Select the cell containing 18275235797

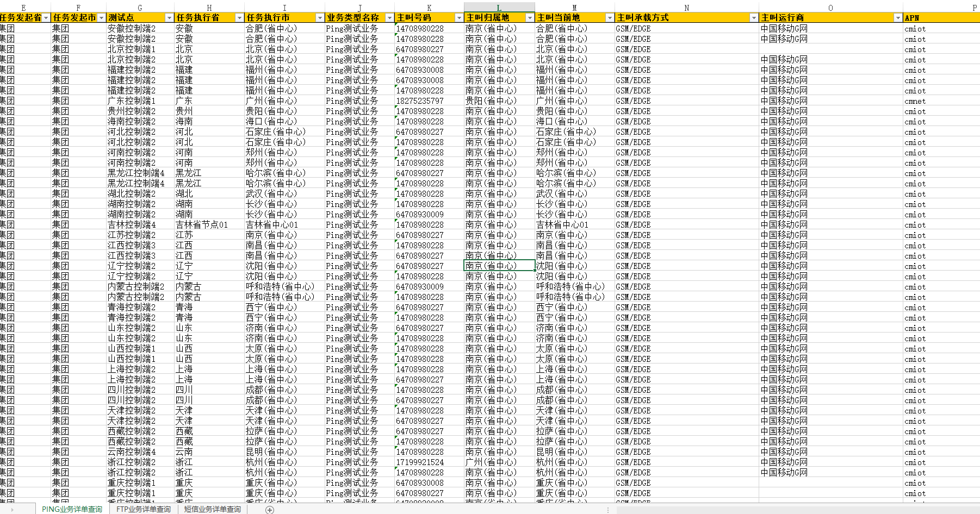click(429, 101)
